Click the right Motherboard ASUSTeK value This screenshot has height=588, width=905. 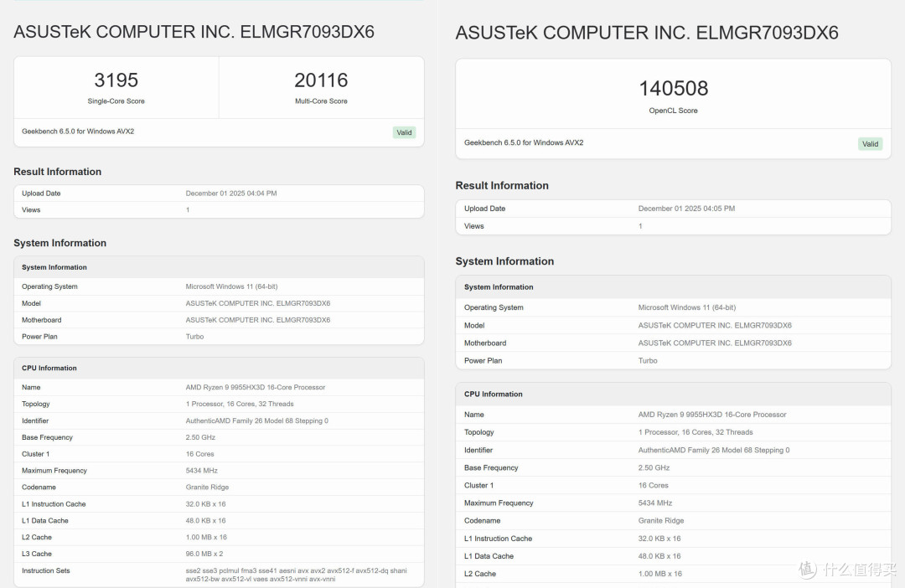[x=715, y=343]
